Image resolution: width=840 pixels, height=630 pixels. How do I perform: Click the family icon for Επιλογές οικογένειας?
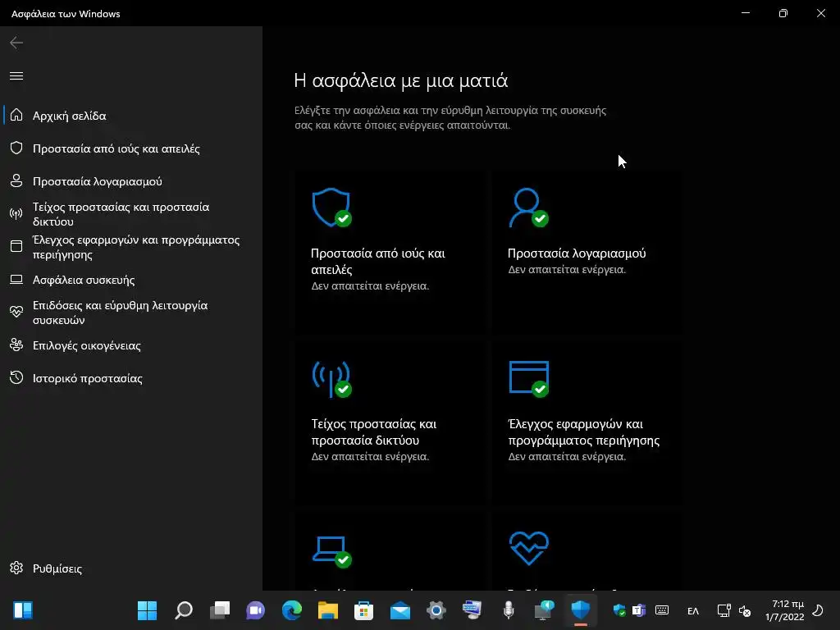[16, 345]
